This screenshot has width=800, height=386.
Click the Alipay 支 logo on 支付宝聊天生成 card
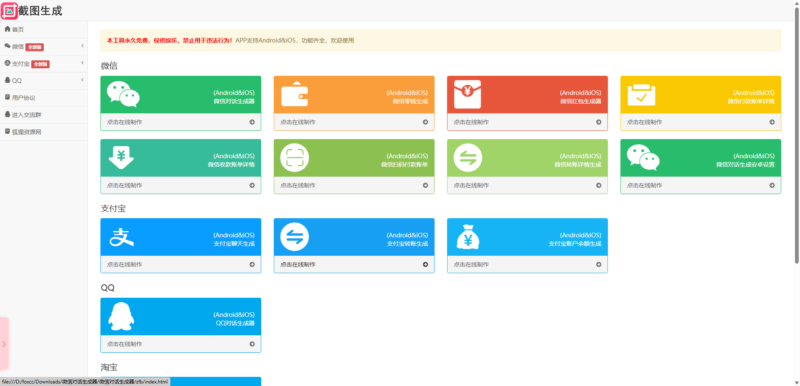[121, 237]
